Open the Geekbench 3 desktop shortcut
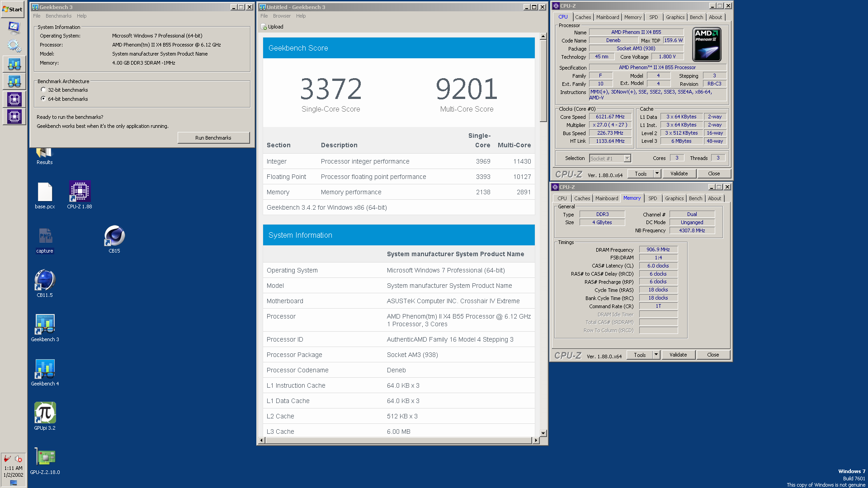This screenshot has width=868, height=488. [x=45, y=328]
